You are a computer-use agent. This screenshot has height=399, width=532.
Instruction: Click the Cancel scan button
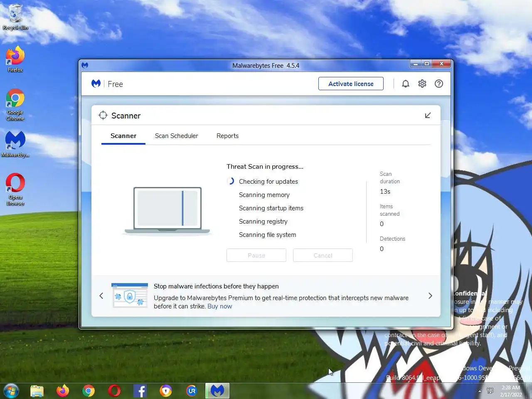pyautogui.click(x=323, y=255)
